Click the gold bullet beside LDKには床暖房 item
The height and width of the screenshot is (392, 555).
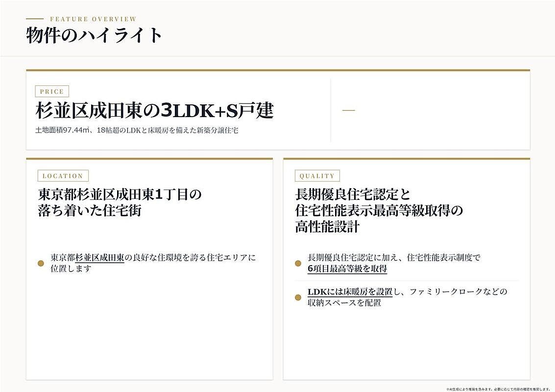(x=298, y=297)
